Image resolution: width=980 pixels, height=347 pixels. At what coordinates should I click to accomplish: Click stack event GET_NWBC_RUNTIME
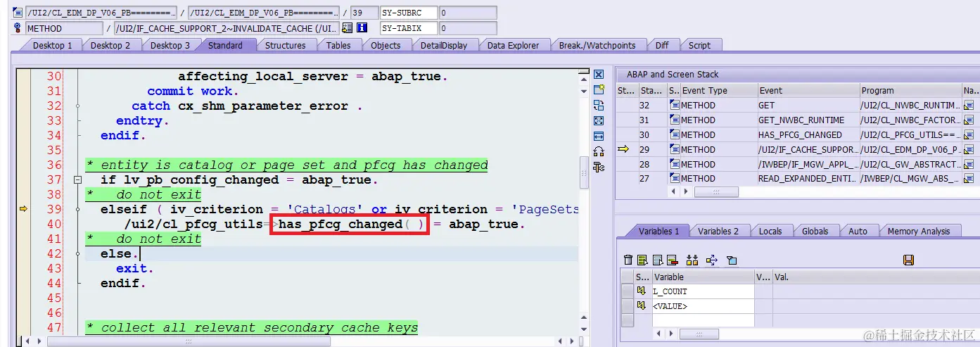click(801, 120)
